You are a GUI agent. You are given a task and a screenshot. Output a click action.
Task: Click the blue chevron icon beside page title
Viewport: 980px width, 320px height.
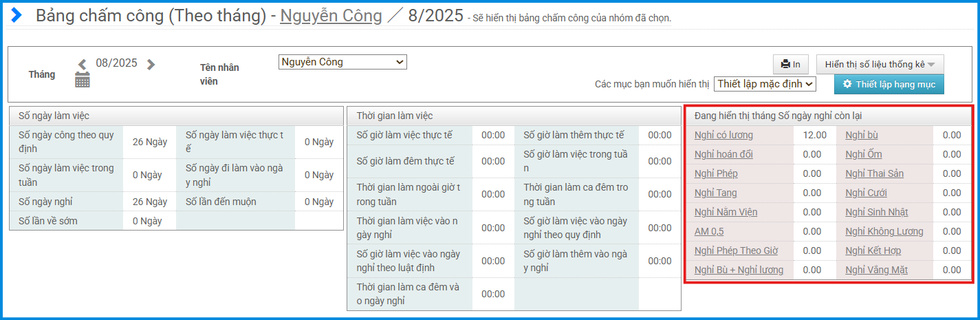[x=17, y=15]
